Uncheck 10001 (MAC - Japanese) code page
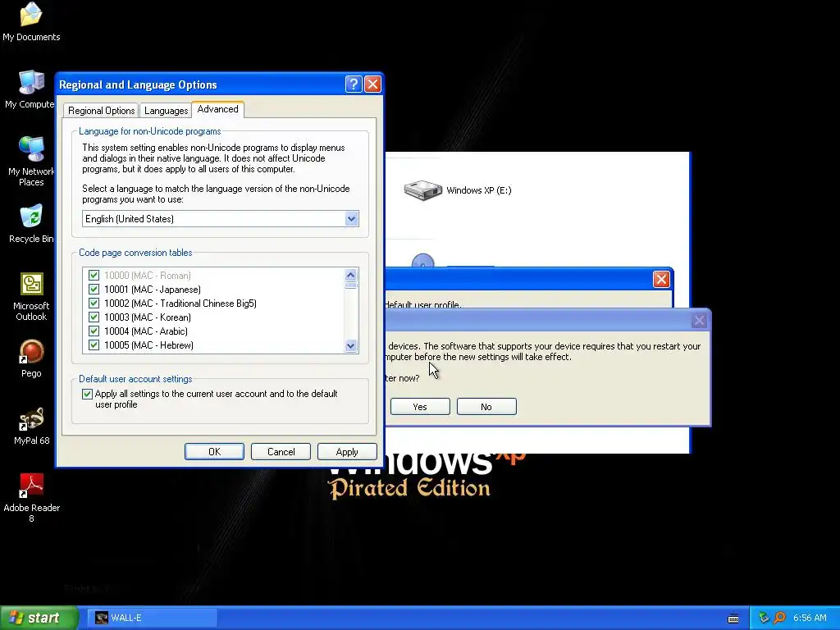 tap(94, 290)
